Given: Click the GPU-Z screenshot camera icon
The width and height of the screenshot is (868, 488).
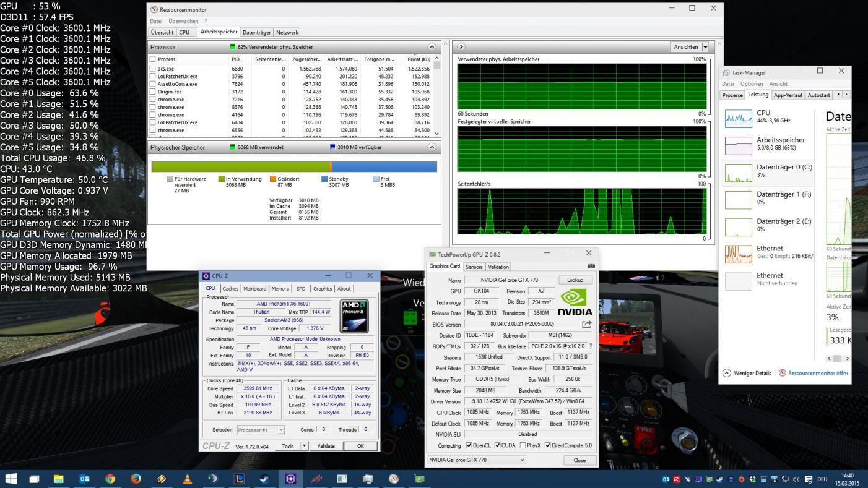Looking at the screenshot, I should coord(591,266).
